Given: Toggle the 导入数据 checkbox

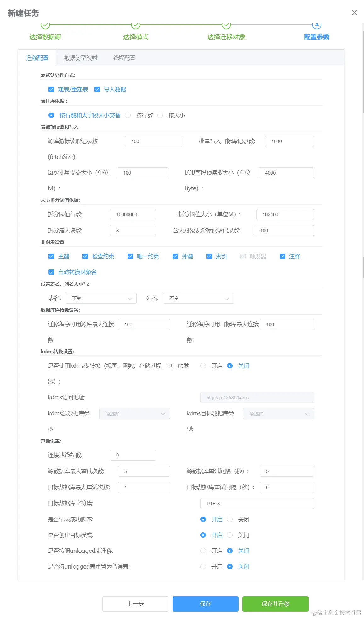Looking at the screenshot, I should click(97, 90).
